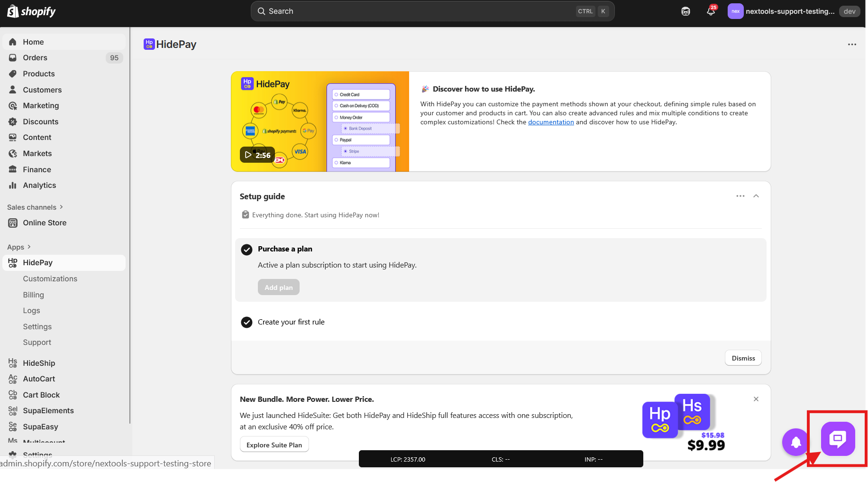Open HidePay Support page
Image resolution: width=868 pixels, height=482 pixels.
click(37, 342)
